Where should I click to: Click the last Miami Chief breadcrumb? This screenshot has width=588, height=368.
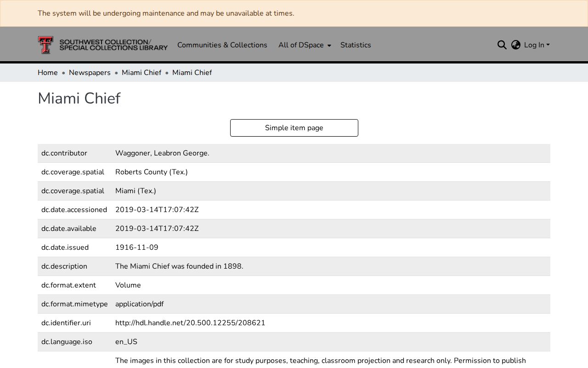click(192, 73)
